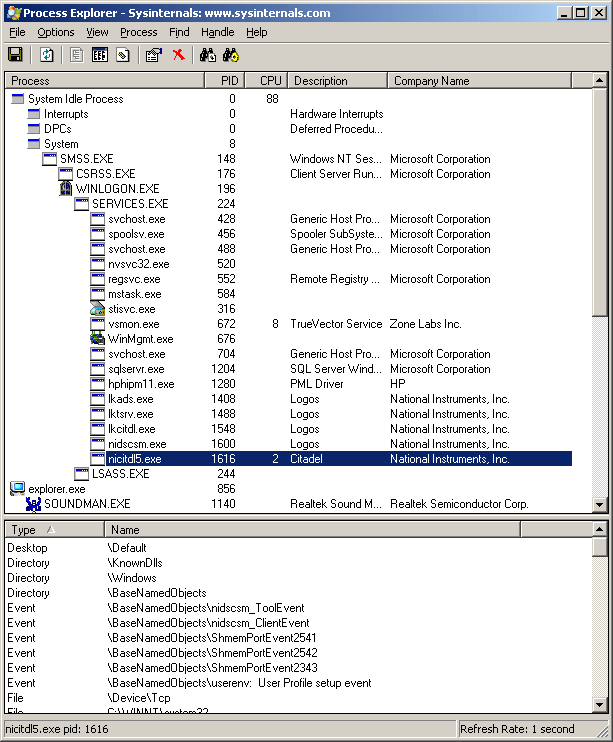The height and width of the screenshot is (742, 613).
Task: Click the handle pane scrollbar thumb
Action: (x=599, y=547)
